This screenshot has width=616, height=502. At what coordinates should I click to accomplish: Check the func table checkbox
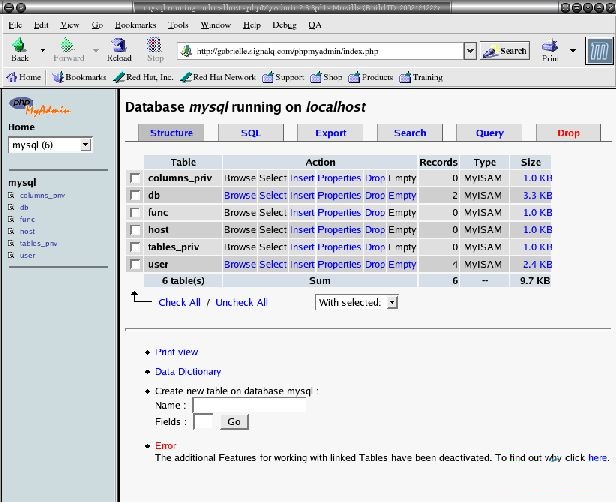click(x=135, y=213)
